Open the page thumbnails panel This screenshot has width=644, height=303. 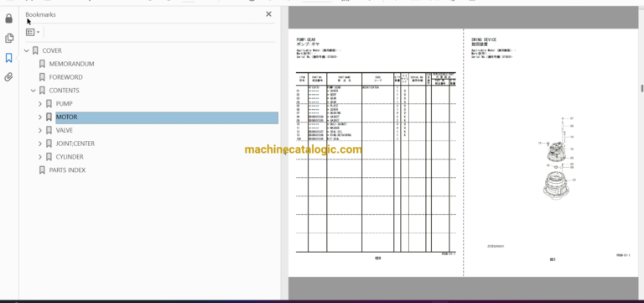(9, 39)
